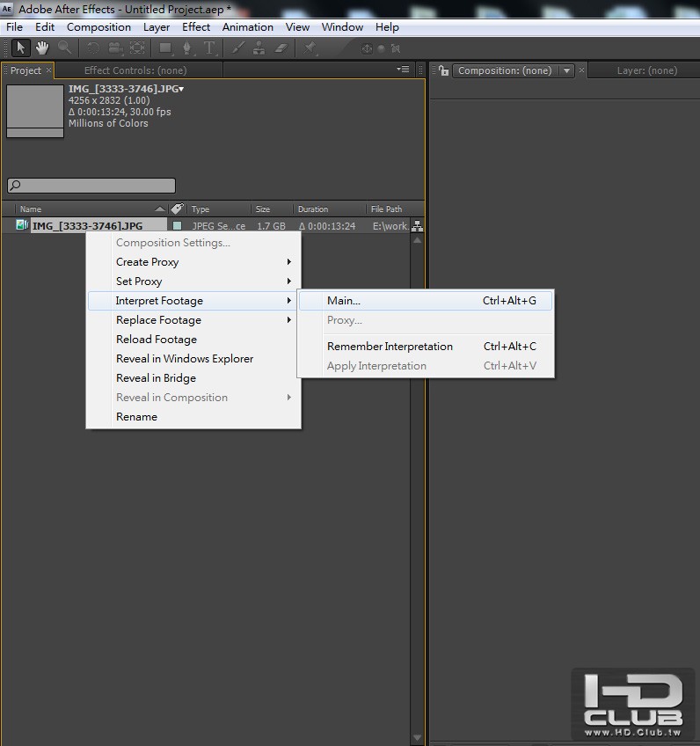Viewport: 700px width, 746px height.
Task: Choose Main... from Interpret Footage submenu
Action: point(426,301)
